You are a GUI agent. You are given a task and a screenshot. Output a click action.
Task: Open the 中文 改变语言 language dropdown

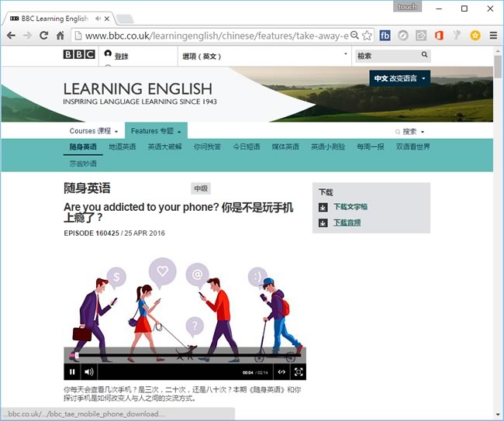click(400, 78)
